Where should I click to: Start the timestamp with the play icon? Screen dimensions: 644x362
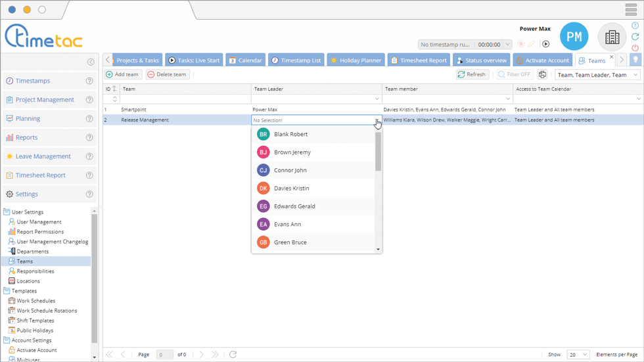tap(545, 44)
